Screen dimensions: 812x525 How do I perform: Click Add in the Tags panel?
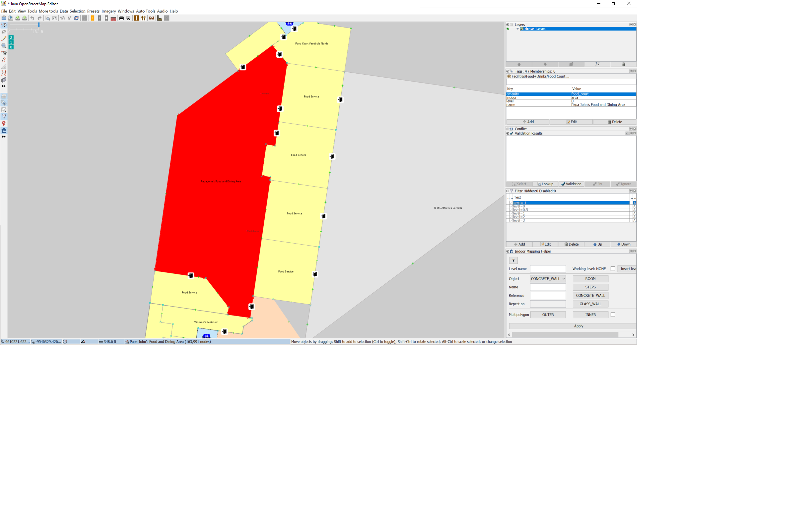[528, 122]
